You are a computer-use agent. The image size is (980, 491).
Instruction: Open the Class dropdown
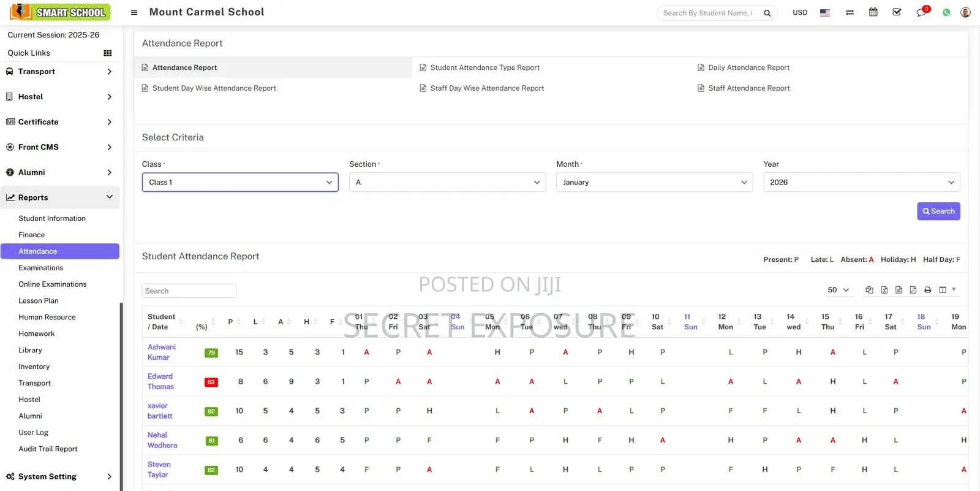[240, 182]
